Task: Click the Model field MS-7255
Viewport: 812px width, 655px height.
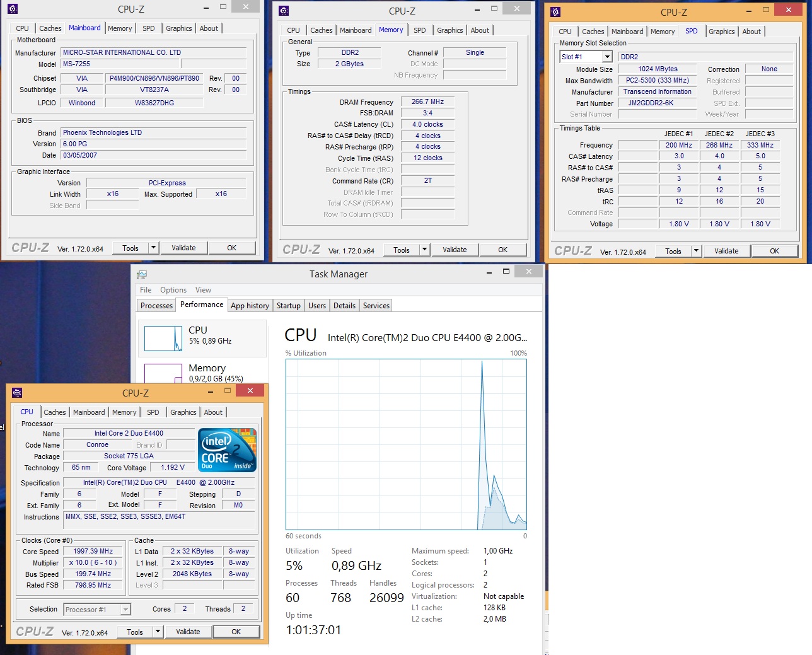Action: coord(120,64)
